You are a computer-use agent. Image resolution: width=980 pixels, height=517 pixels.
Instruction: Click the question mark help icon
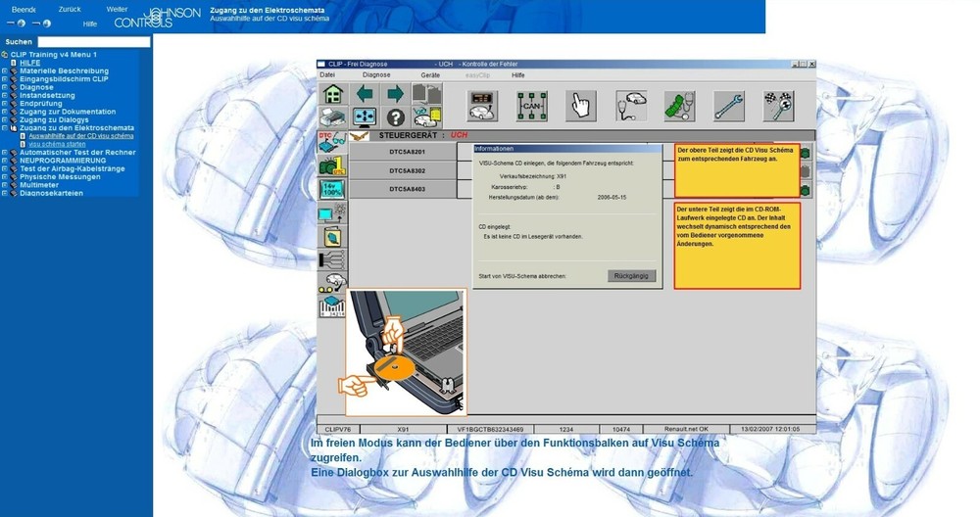(395, 117)
